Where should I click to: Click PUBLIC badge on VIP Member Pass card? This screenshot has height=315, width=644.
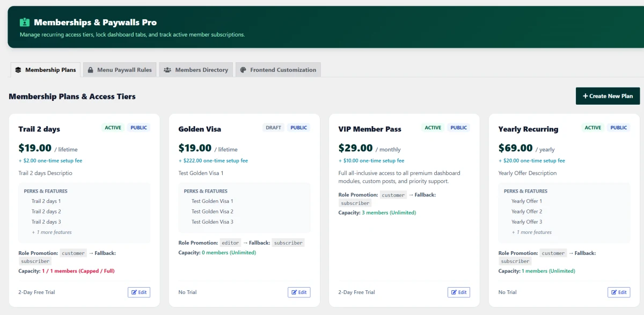click(459, 128)
